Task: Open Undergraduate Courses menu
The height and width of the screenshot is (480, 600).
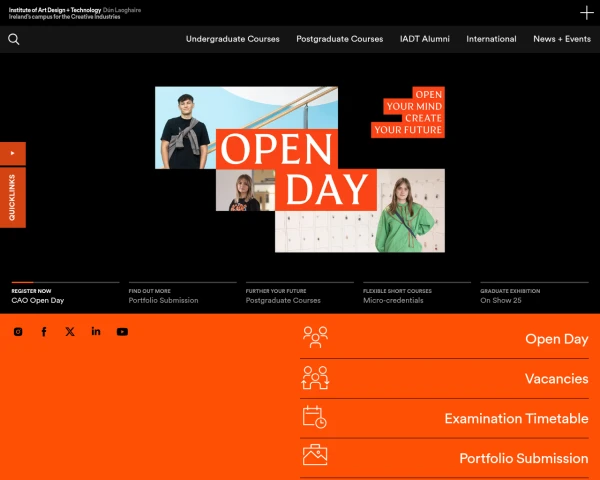Action: (x=231, y=39)
